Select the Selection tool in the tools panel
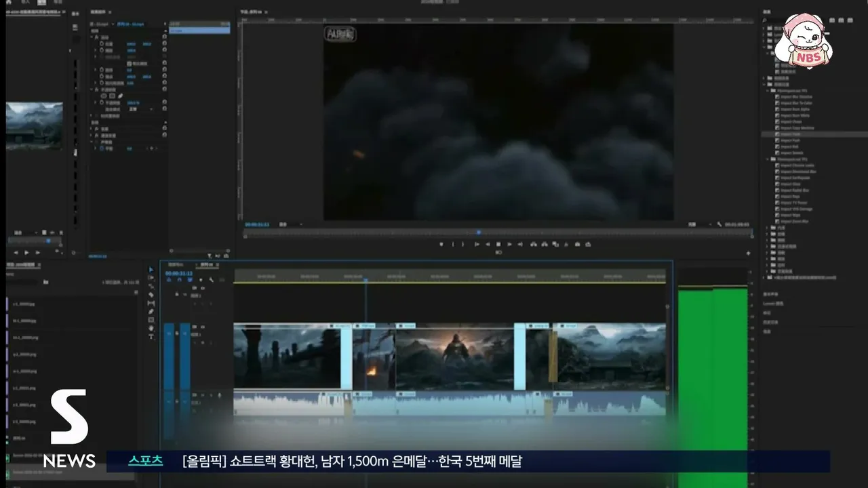 click(151, 270)
